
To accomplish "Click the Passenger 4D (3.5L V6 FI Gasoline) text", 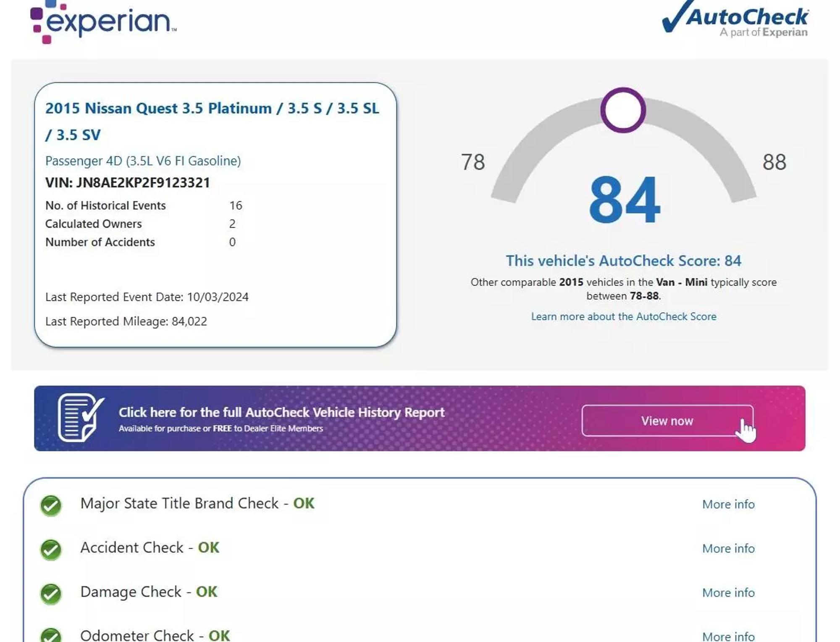I will pyautogui.click(x=143, y=161).
